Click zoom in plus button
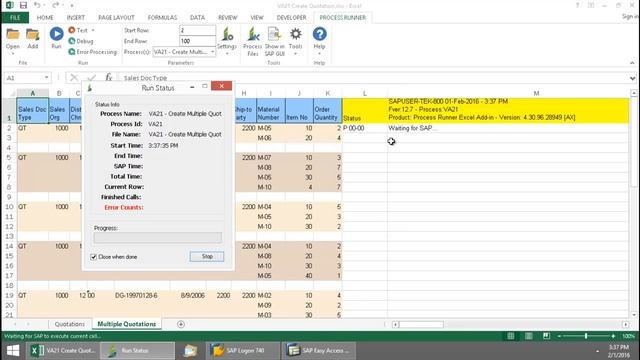 (x=613, y=336)
